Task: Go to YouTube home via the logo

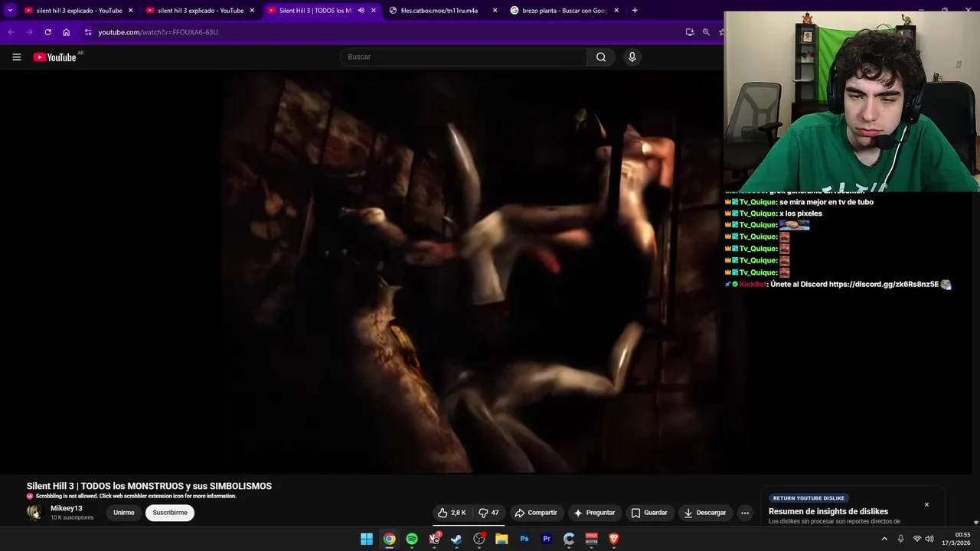Action: pyautogui.click(x=55, y=57)
